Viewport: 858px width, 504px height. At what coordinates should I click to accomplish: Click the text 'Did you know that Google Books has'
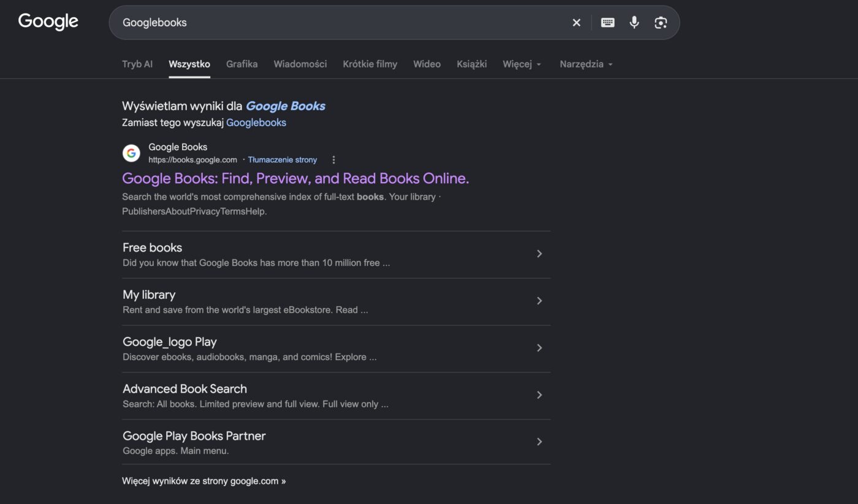pyautogui.click(x=256, y=263)
